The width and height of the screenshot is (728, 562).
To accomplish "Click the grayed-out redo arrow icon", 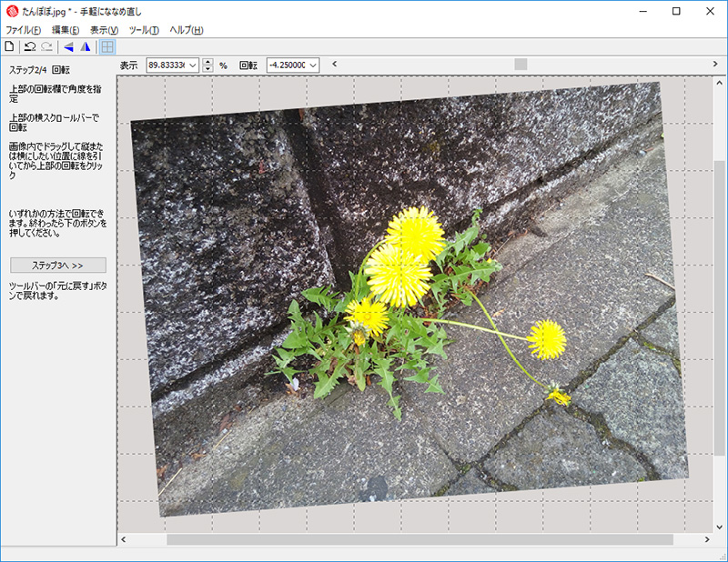I will click(45, 46).
